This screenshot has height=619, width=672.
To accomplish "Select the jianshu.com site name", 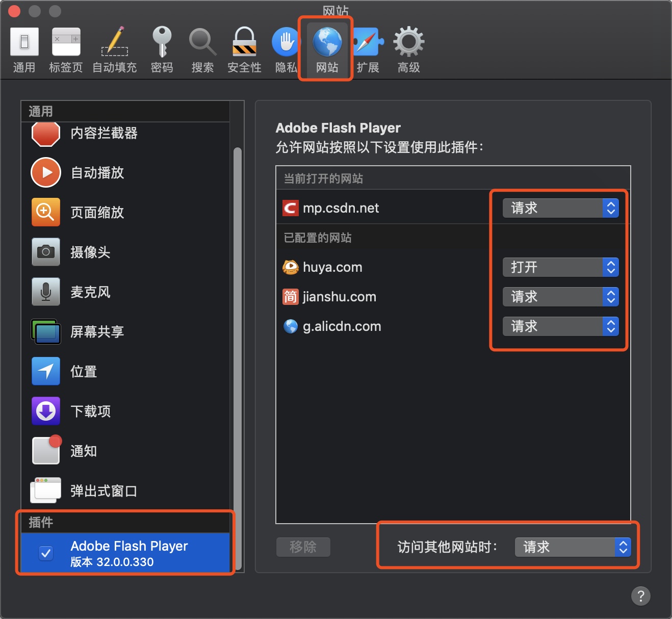I will pos(340,297).
